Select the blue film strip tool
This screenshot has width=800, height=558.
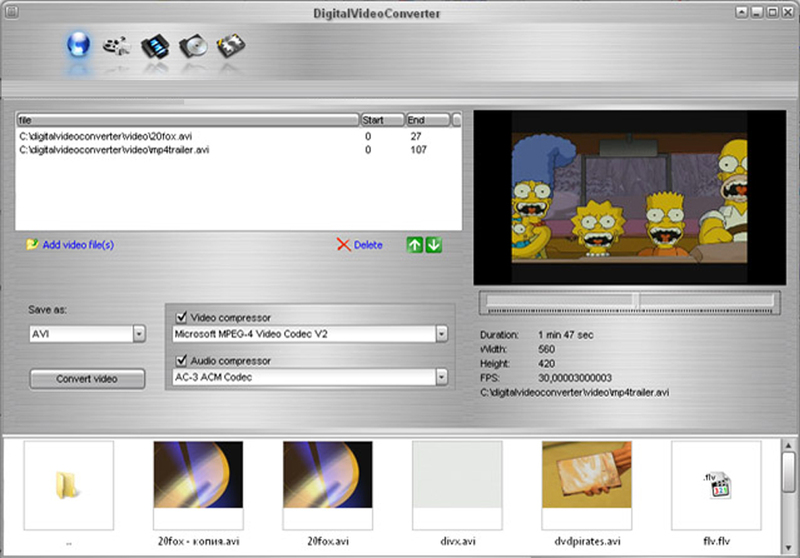[x=155, y=46]
